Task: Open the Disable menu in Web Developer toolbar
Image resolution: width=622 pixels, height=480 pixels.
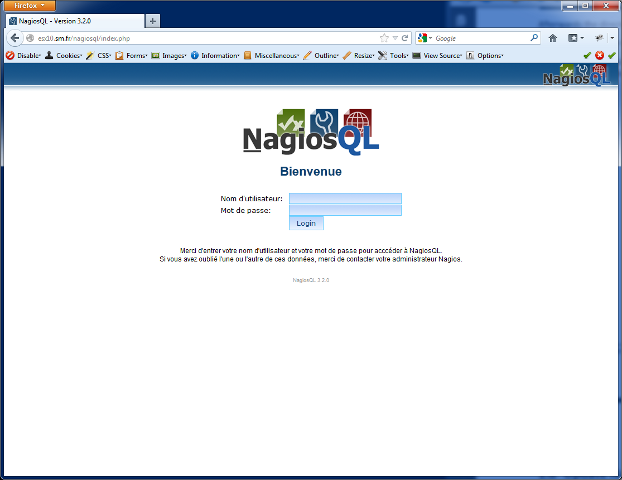Action: (x=23, y=56)
